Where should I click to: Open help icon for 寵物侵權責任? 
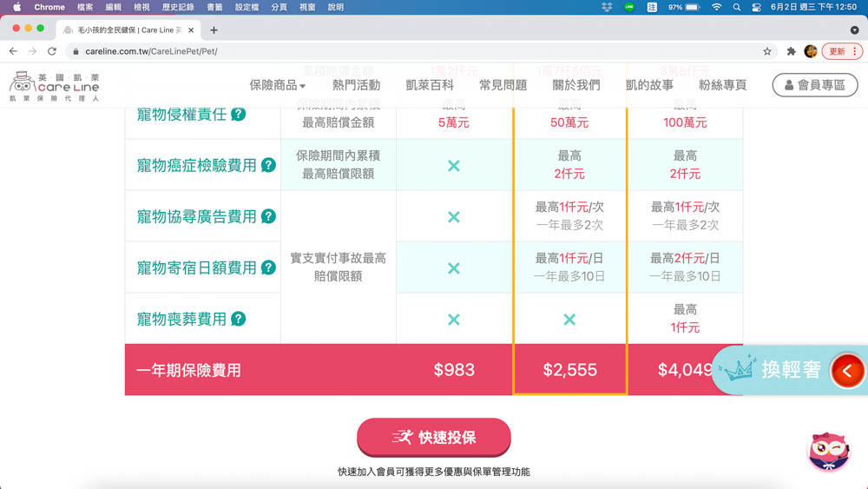click(239, 114)
